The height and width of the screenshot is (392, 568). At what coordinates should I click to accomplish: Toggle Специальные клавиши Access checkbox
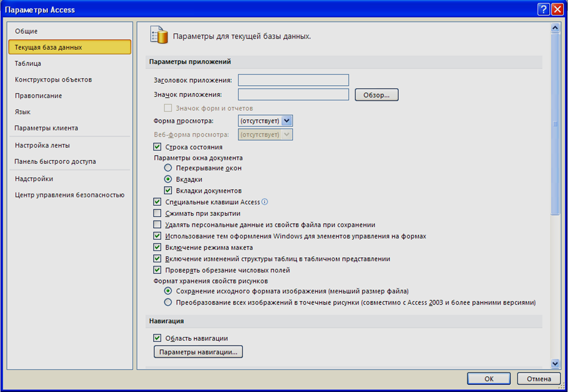tap(157, 202)
